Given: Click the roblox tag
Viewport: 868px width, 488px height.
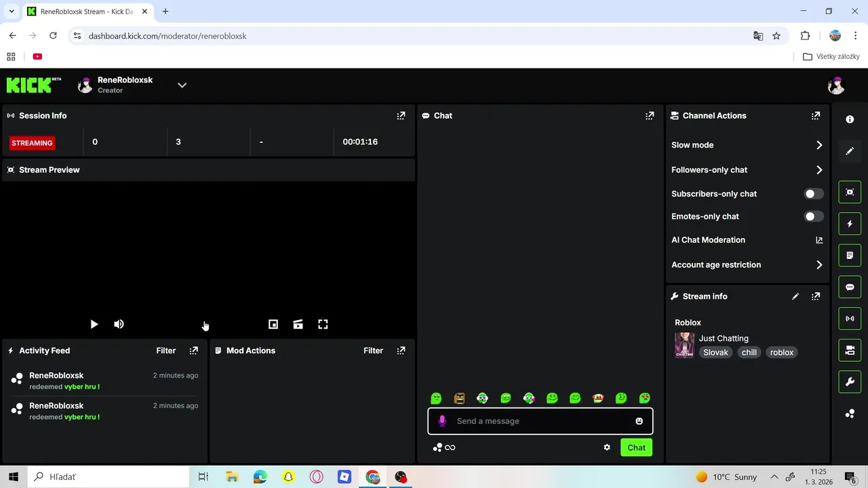Looking at the screenshot, I should click(x=781, y=352).
